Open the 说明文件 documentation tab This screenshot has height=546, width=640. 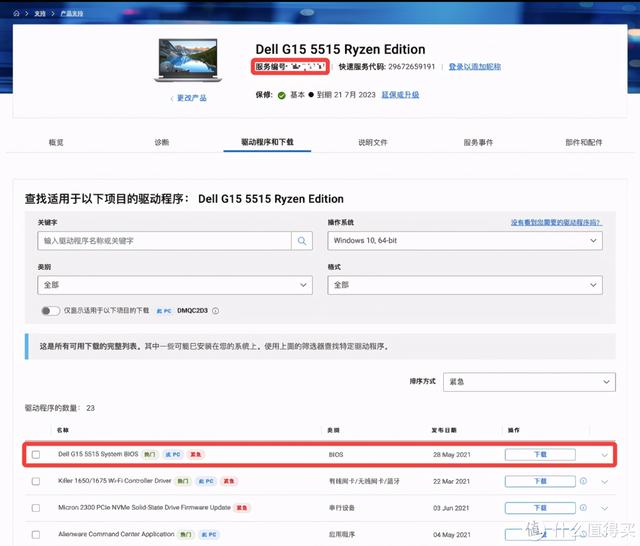point(372,142)
